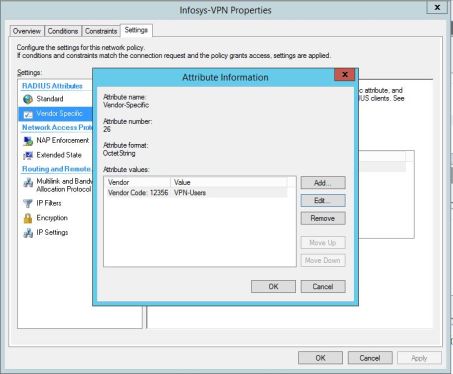Click Add to add an attribute value
This screenshot has height=374, width=453.
click(x=323, y=183)
